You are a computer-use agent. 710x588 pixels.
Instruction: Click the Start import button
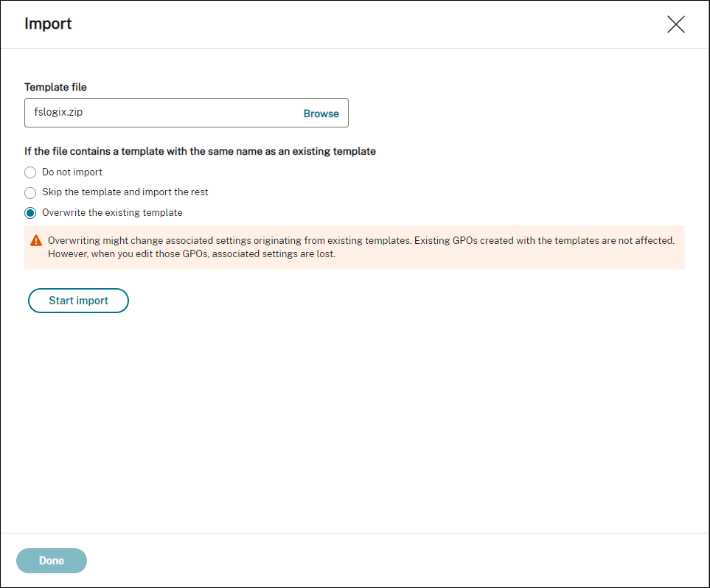(78, 301)
